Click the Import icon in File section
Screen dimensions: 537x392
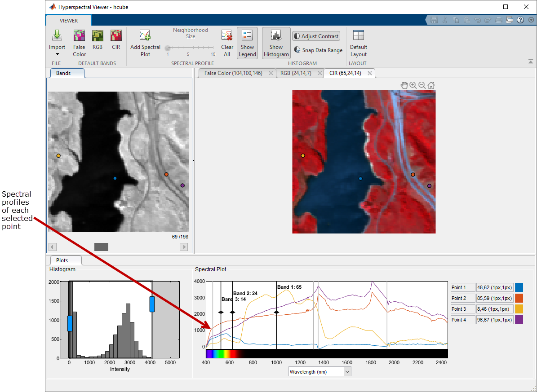tap(57, 35)
